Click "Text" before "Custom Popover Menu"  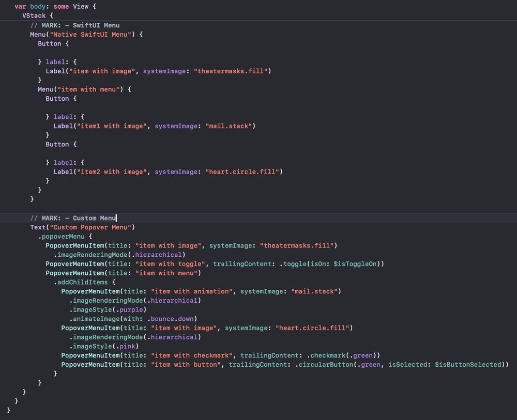38,227
